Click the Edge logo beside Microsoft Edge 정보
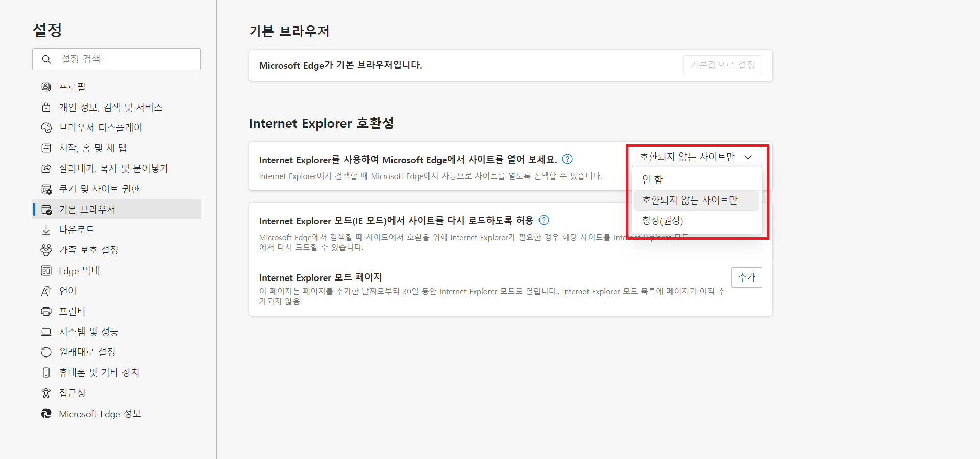This screenshot has height=459, width=980. [46, 414]
